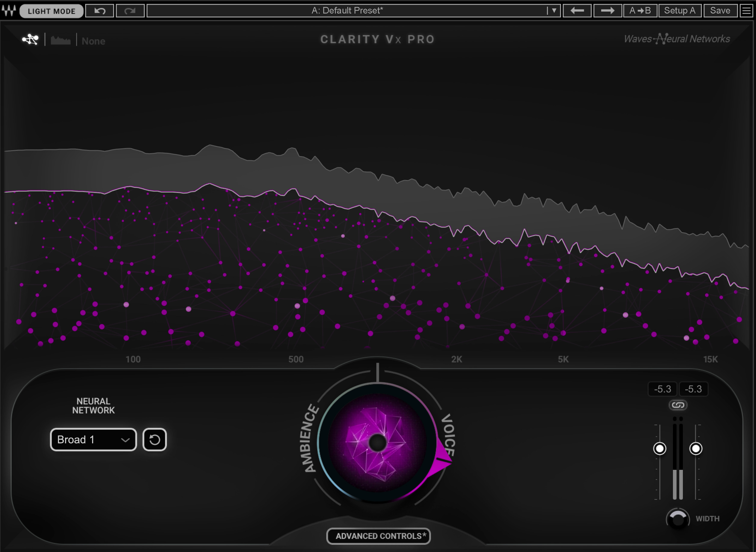Viewport: 756px width, 552px height.
Task: Click the CLARITY Vx PRO title
Action: coord(377,39)
